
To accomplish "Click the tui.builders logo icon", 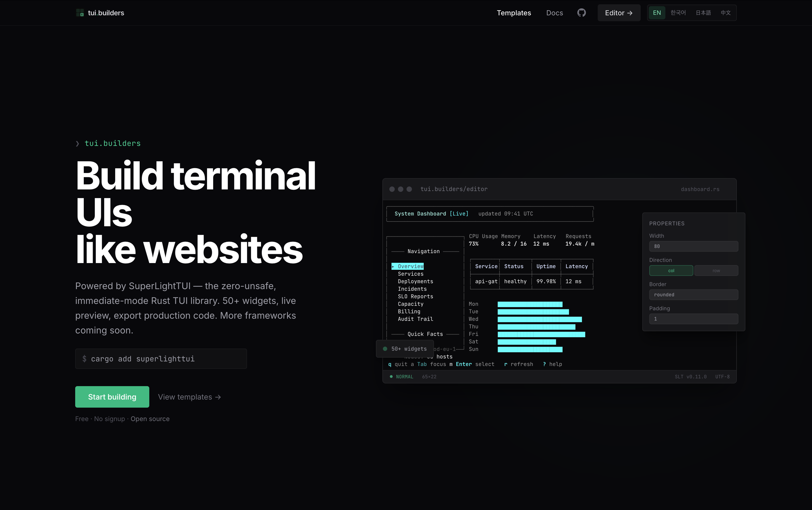I will click(80, 13).
